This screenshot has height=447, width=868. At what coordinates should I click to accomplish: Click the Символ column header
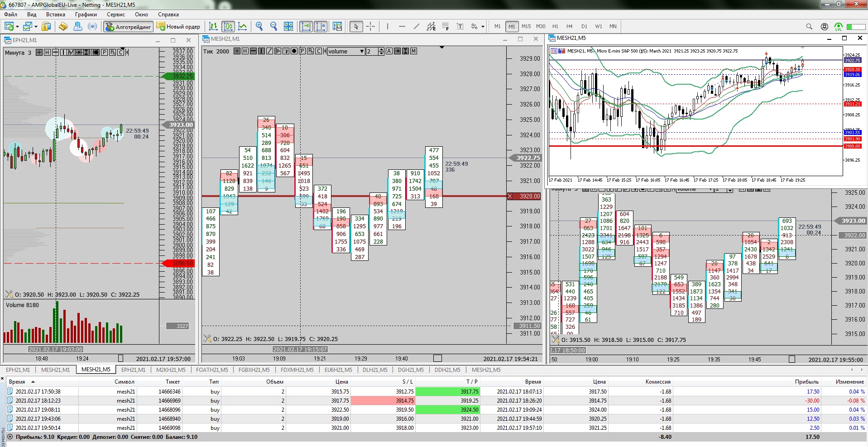click(x=125, y=382)
